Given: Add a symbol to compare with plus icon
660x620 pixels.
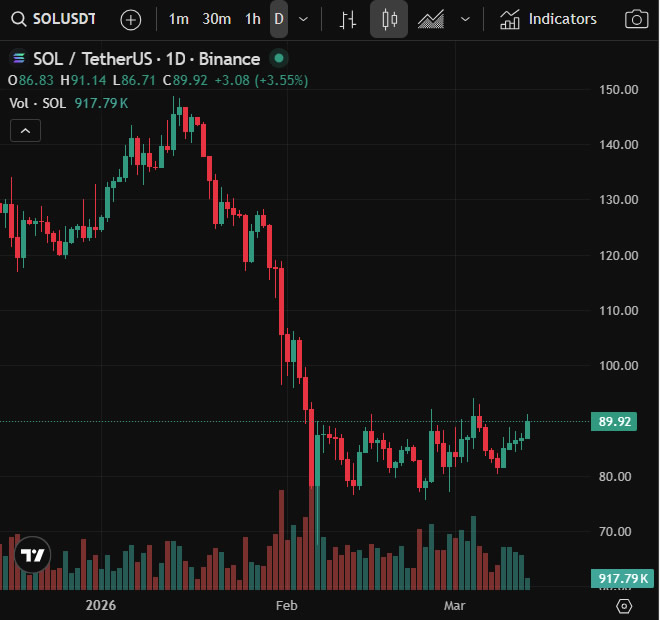Looking at the screenshot, I should tap(131, 19).
